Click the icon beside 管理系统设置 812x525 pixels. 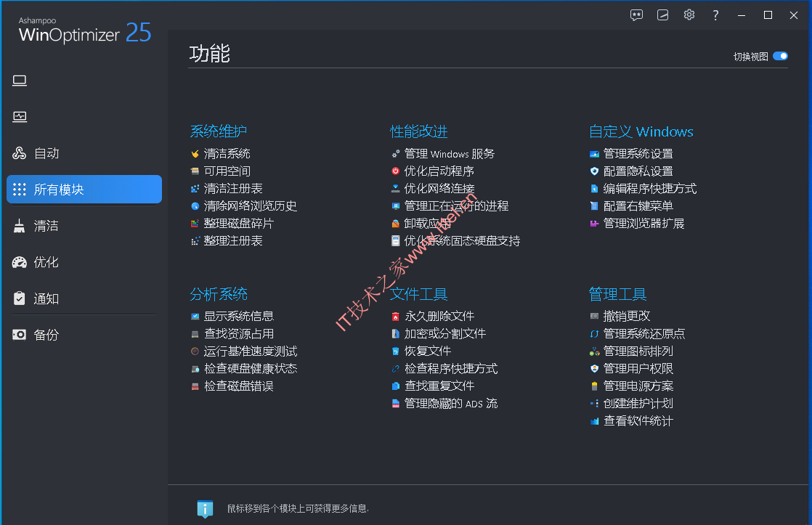click(x=595, y=154)
